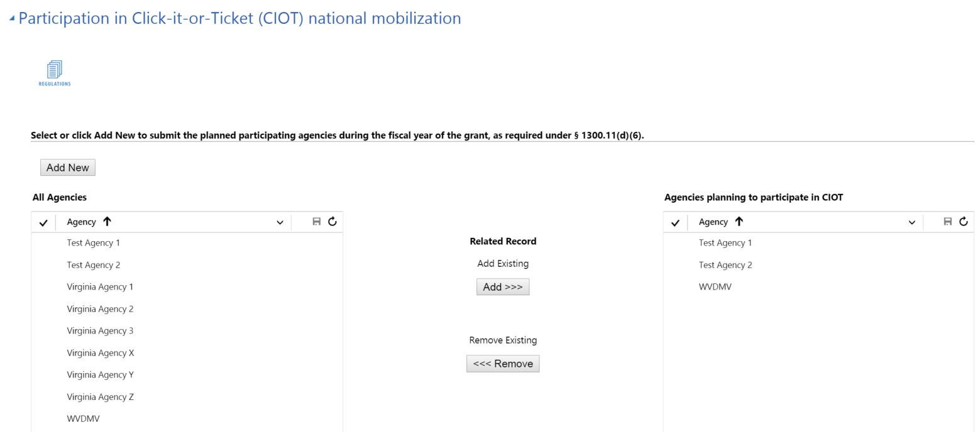Screen dimensions: 980x432
Task: Open Agency column dropdown in participating grid
Action: [x=911, y=222]
